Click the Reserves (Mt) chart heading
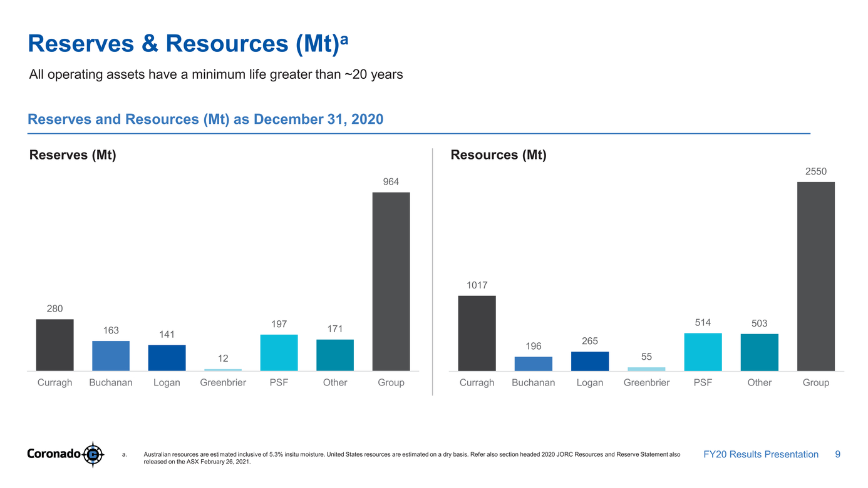 click(x=73, y=155)
